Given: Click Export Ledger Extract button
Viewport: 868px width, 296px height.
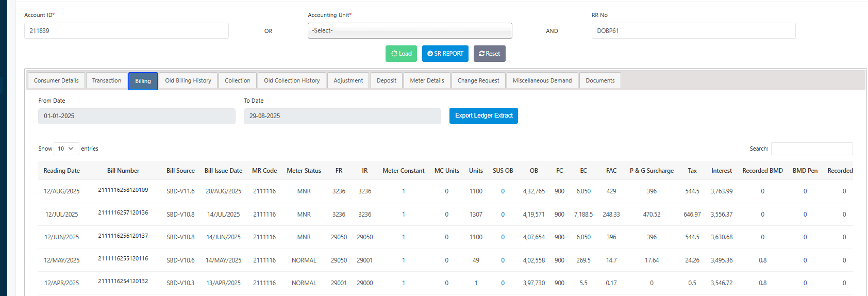Looking at the screenshot, I should [483, 116].
